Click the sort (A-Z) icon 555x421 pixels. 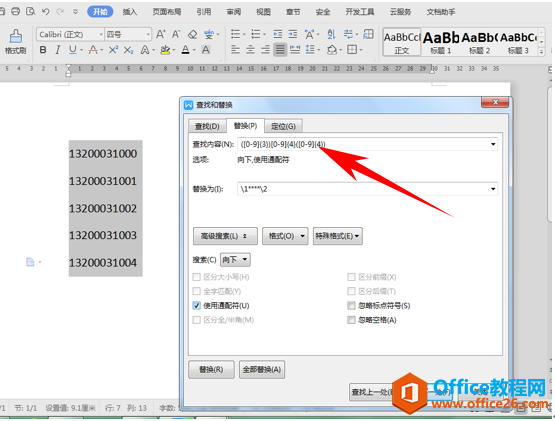(331, 34)
